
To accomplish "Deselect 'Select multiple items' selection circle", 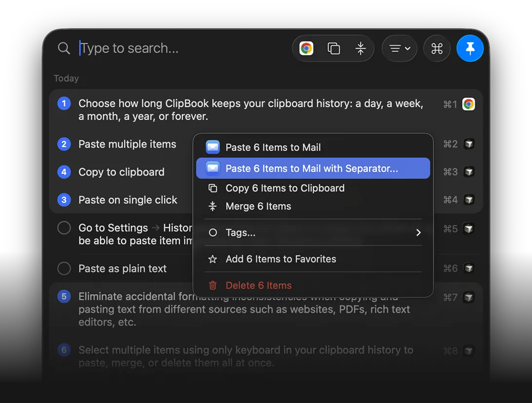I will coord(64,350).
